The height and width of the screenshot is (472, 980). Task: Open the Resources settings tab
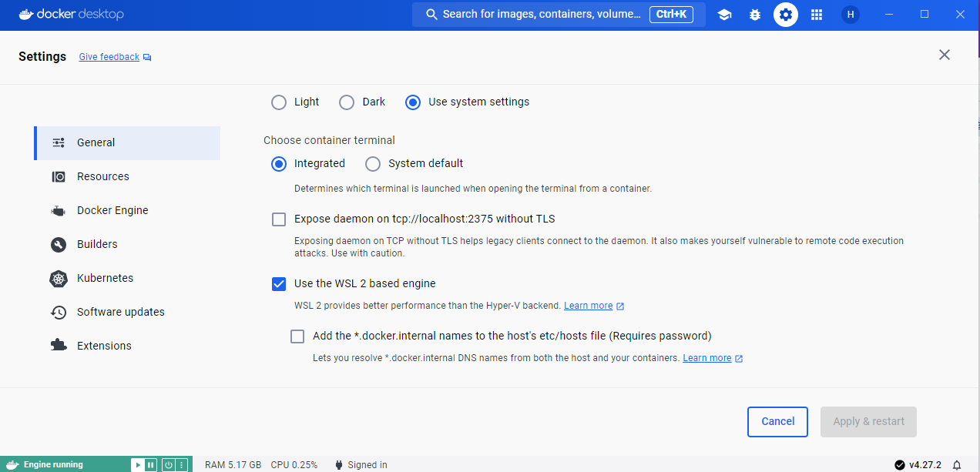(x=127, y=176)
